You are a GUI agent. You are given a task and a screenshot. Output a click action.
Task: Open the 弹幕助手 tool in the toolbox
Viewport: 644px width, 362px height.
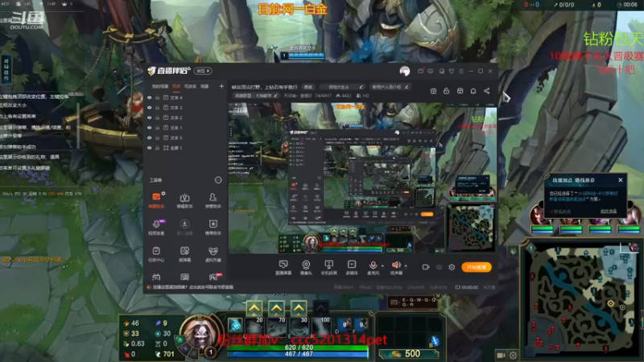coord(156,200)
